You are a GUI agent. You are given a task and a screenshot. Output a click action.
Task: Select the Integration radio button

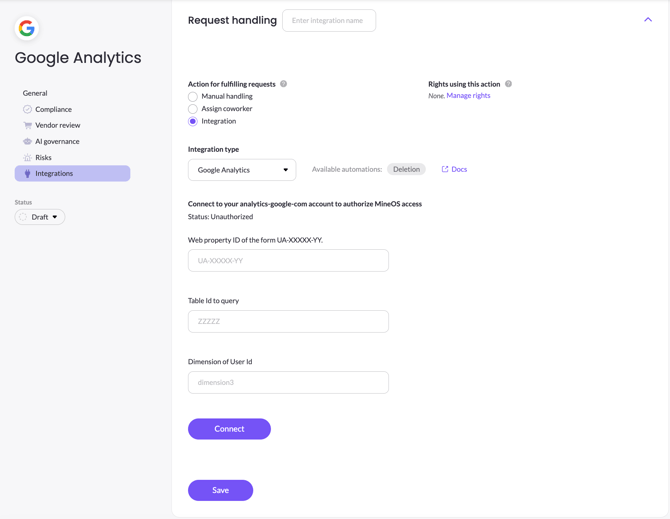[x=193, y=121]
